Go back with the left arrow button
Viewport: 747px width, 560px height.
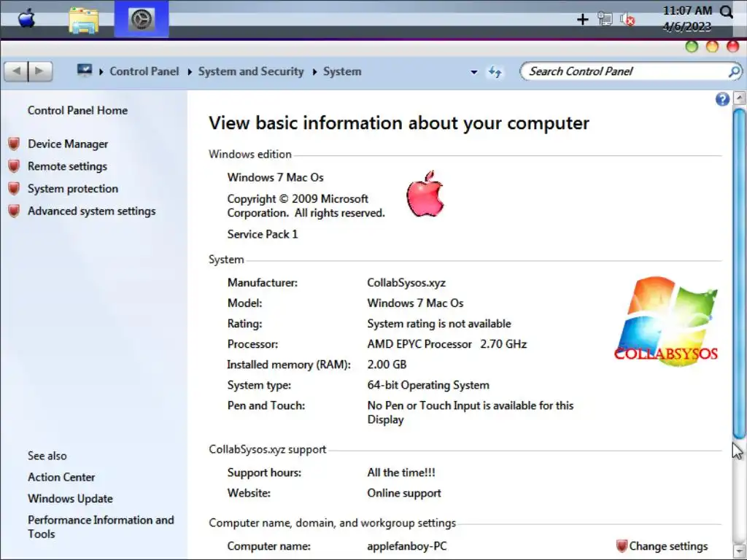click(x=16, y=71)
